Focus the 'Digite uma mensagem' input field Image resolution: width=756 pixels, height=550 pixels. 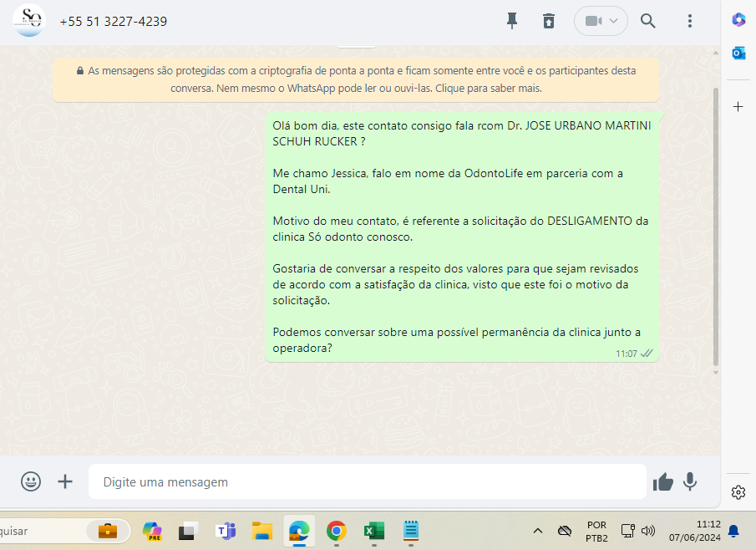click(x=368, y=482)
